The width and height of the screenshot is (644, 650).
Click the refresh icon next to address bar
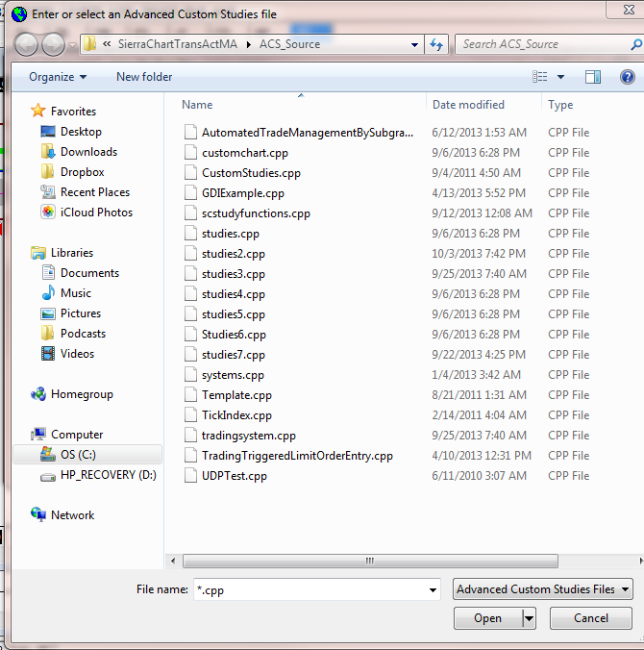click(436, 44)
